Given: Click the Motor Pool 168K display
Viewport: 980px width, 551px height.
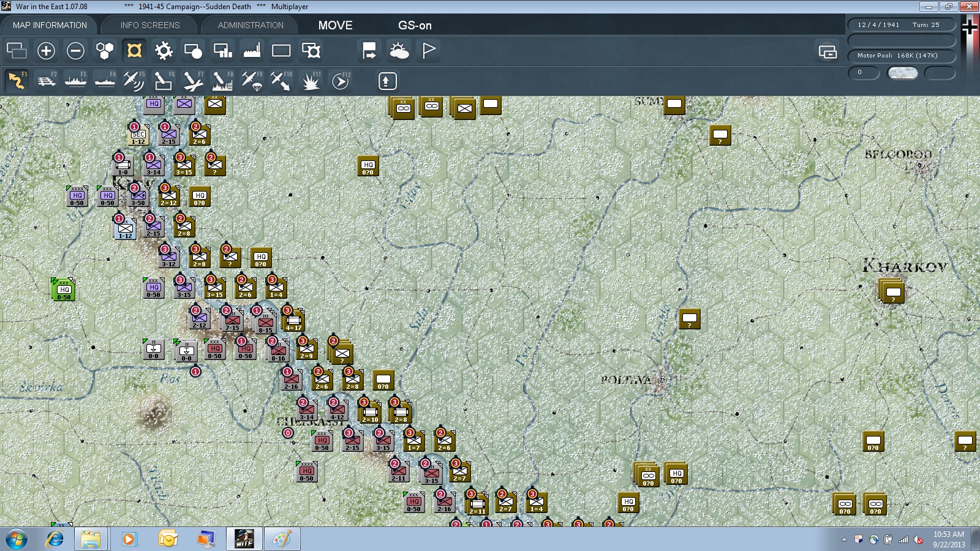Looking at the screenshot, I should (902, 56).
